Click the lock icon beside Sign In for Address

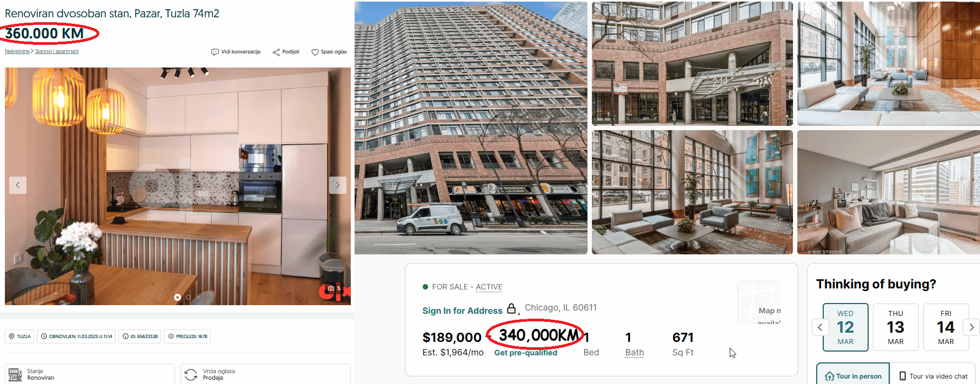(511, 309)
